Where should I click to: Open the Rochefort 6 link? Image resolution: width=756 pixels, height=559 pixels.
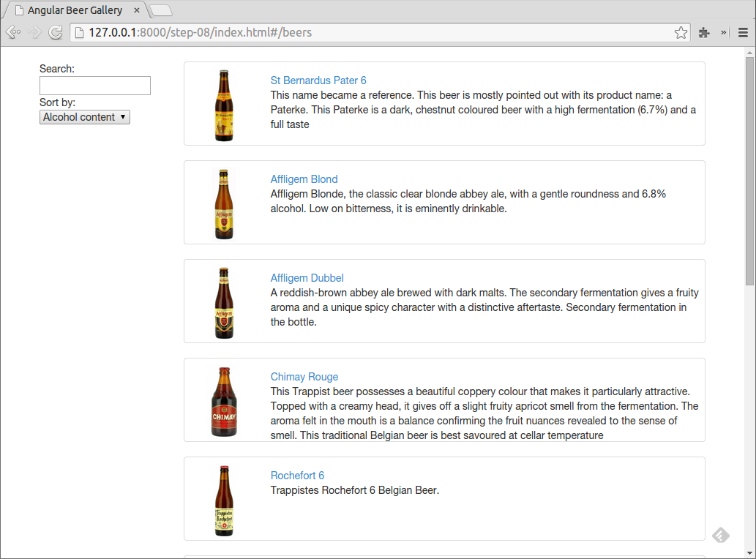(297, 476)
